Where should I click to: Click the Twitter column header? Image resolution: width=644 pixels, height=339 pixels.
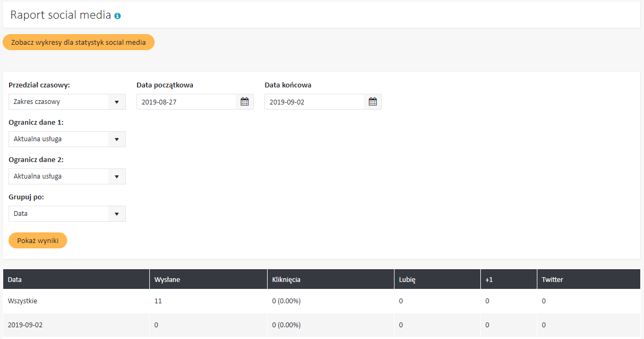(552, 279)
